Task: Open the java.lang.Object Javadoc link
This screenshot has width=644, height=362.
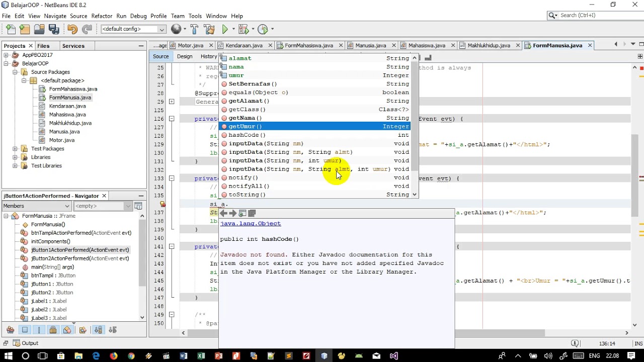Action: coord(251,224)
